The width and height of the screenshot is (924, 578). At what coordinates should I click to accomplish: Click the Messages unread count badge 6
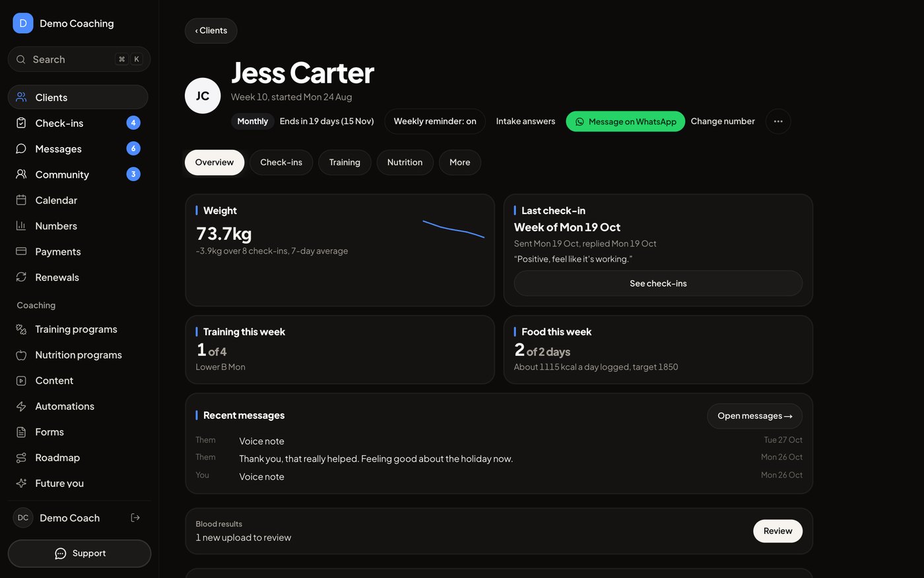tap(133, 149)
